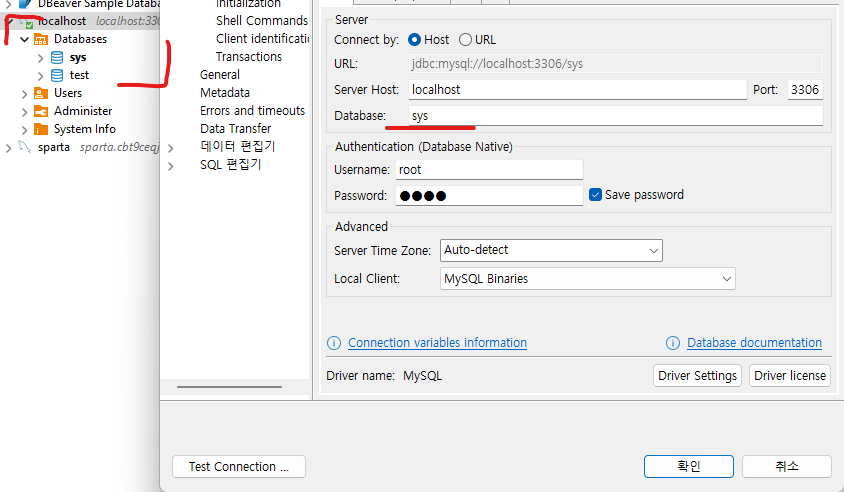Open the Client identification settings page
The height and width of the screenshot is (492, 844).
[x=263, y=39]
